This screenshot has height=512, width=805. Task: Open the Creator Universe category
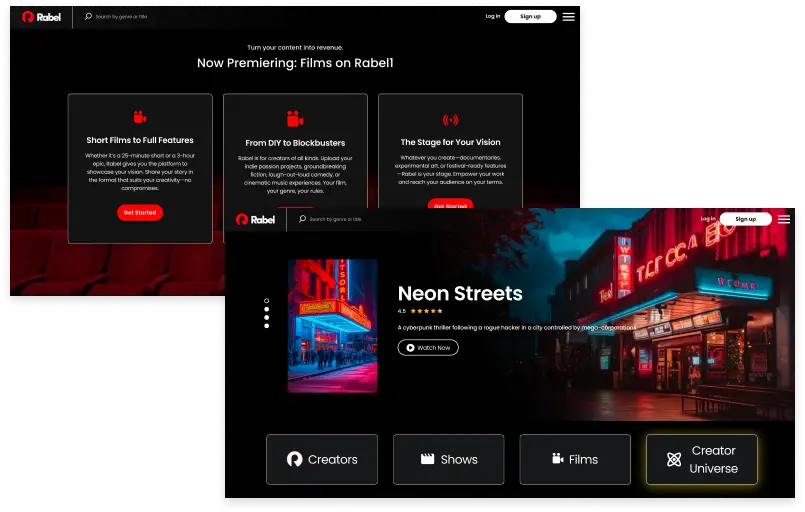click(702, 459)
